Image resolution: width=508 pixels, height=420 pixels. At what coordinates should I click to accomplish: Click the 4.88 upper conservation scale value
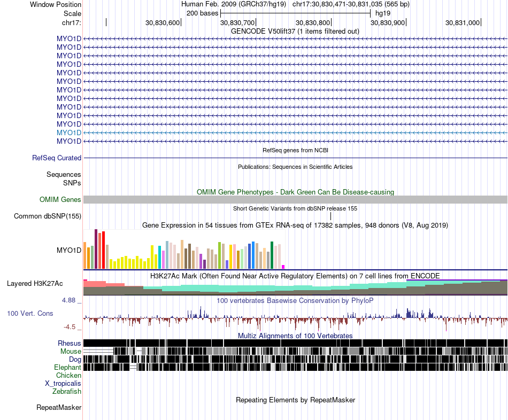point(68,300)
